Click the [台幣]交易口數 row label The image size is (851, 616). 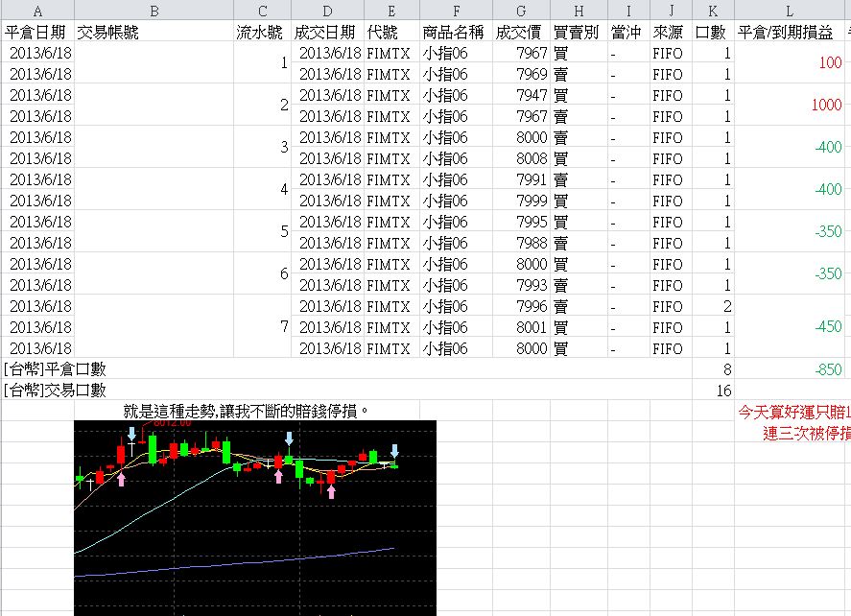click(55, 391)
